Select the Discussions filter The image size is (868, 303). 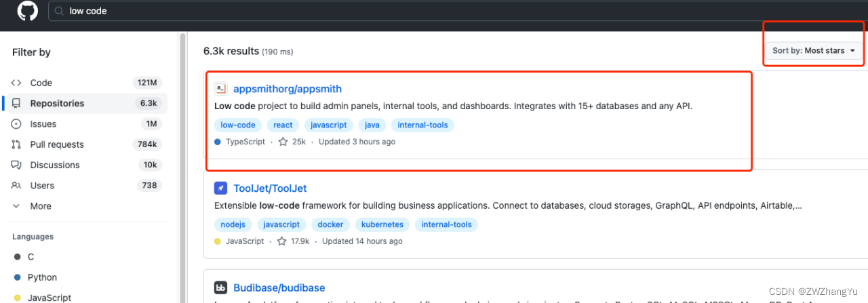85,165
